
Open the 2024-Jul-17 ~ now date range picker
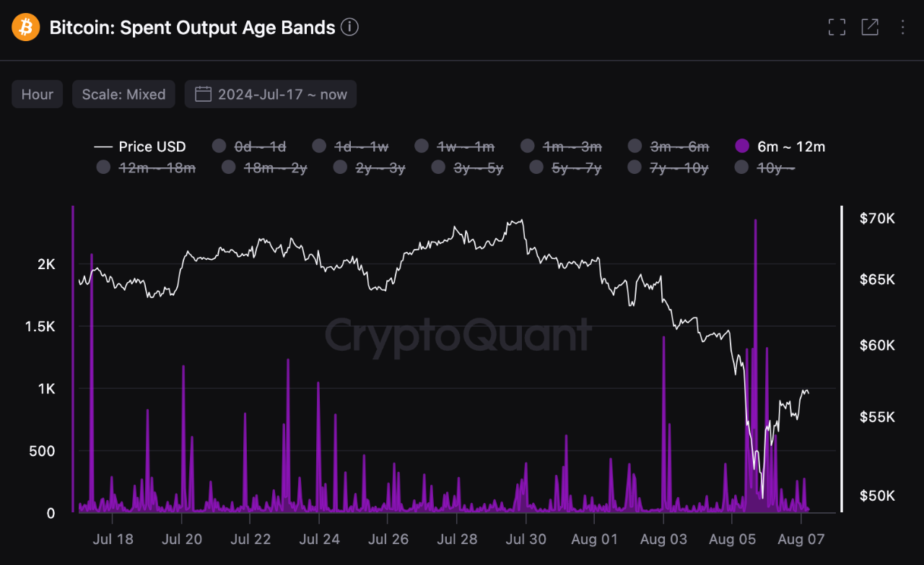[x=271, y=94]
